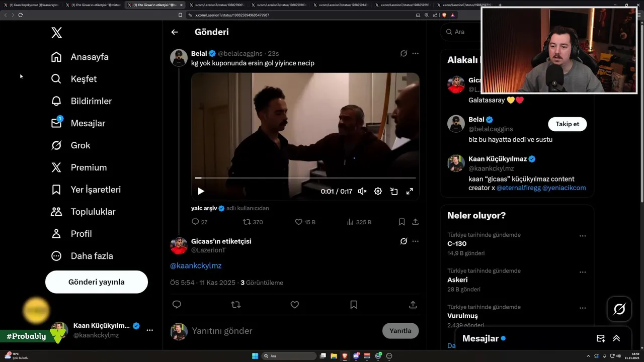Expand the Mesajlar drawer
The width and height of the screenshot is (644, 362).
[616, 338]
